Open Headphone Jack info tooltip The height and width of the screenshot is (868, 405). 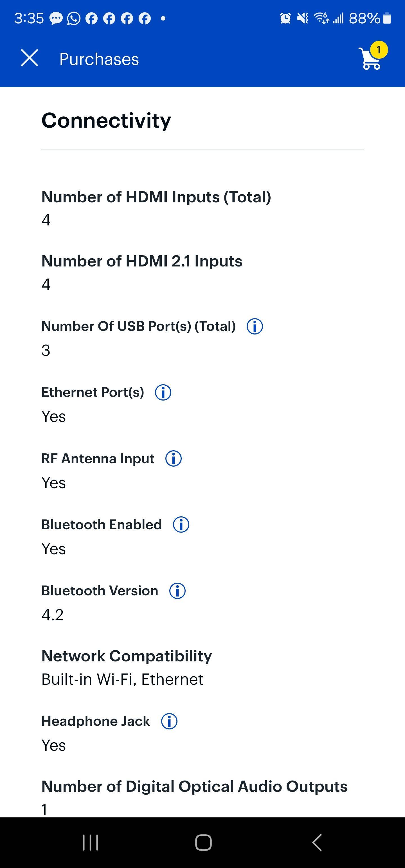(169, 722)
